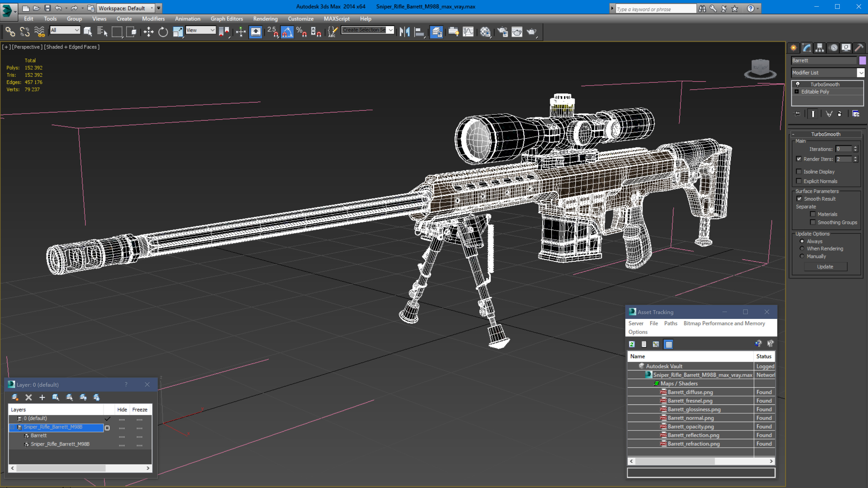Select the Rotate transform tool
Screen dimensions: 868x488
click(x=163, y=32)
